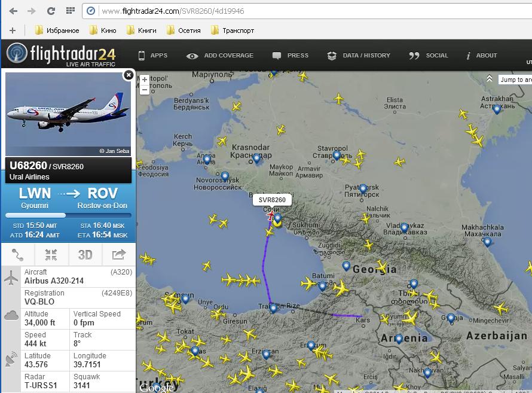Viewport: 532px width, 393px height.
Task: Click the collapse arrows icon in flight panel
Action: [51, 255]
